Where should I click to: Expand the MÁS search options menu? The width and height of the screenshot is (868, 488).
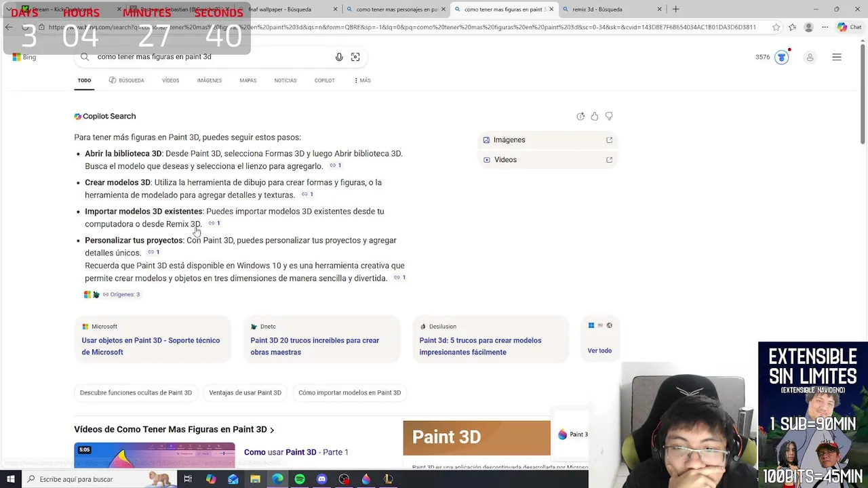click(362, 81)
